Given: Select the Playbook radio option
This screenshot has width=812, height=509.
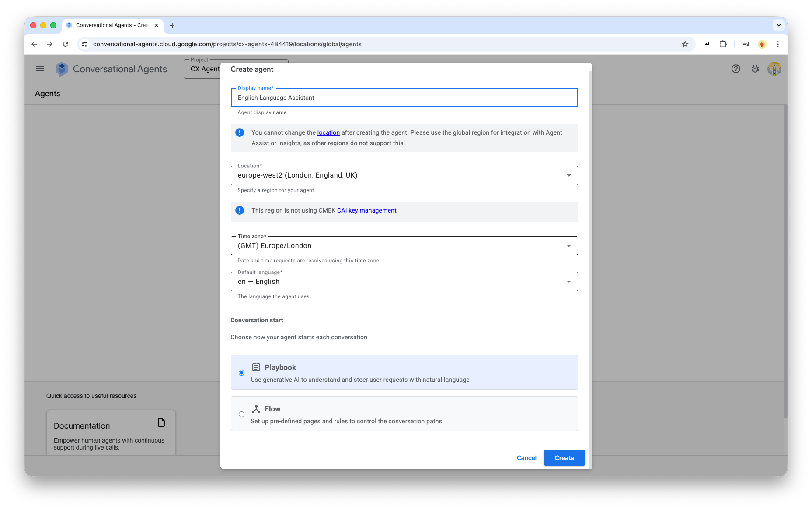Looking at the screenshot, I should coord(241,373).
